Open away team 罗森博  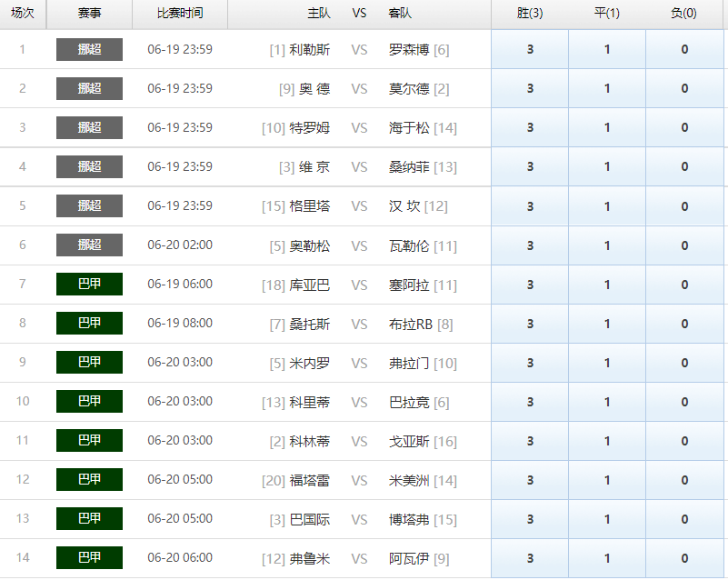pyautogui.click(x=409, y=49)
